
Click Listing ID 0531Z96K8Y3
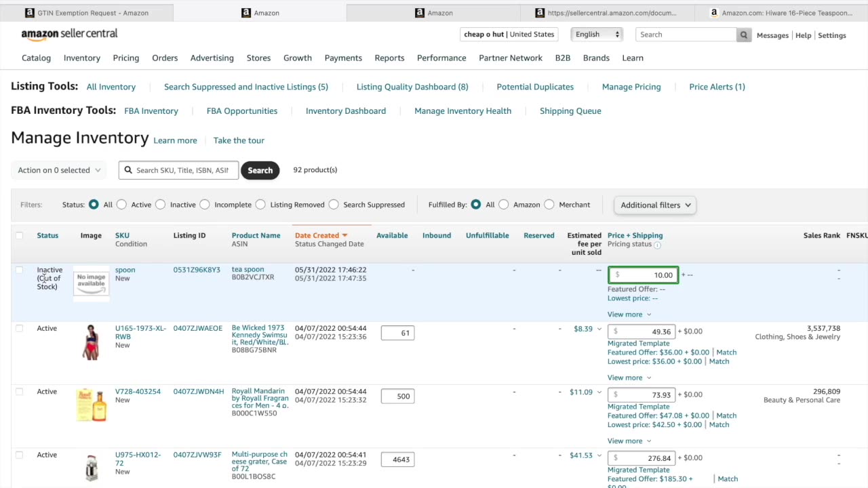197,270
